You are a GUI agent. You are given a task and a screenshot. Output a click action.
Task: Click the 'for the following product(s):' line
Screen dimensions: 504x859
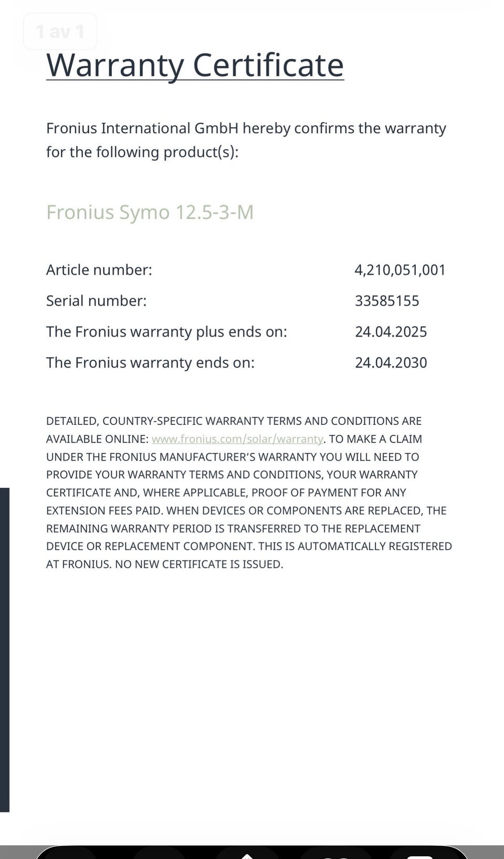pyautogui.click(x=142, y=152)
